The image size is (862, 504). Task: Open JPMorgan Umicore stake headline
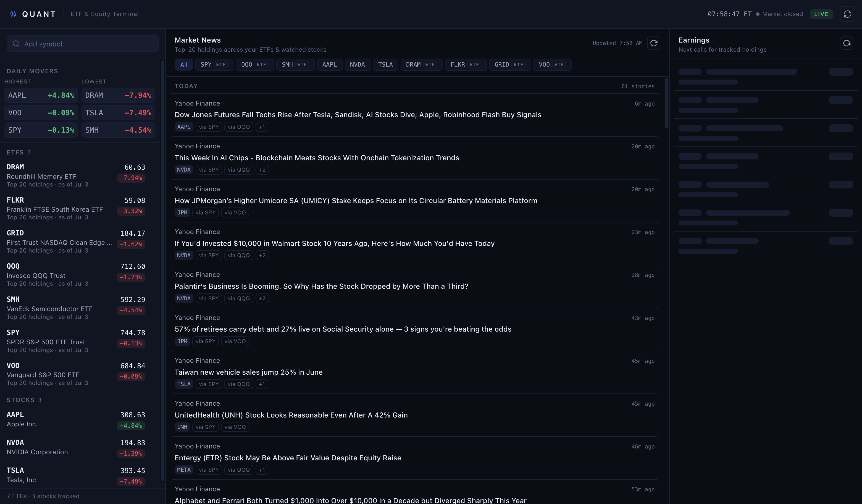click(356, 201)
